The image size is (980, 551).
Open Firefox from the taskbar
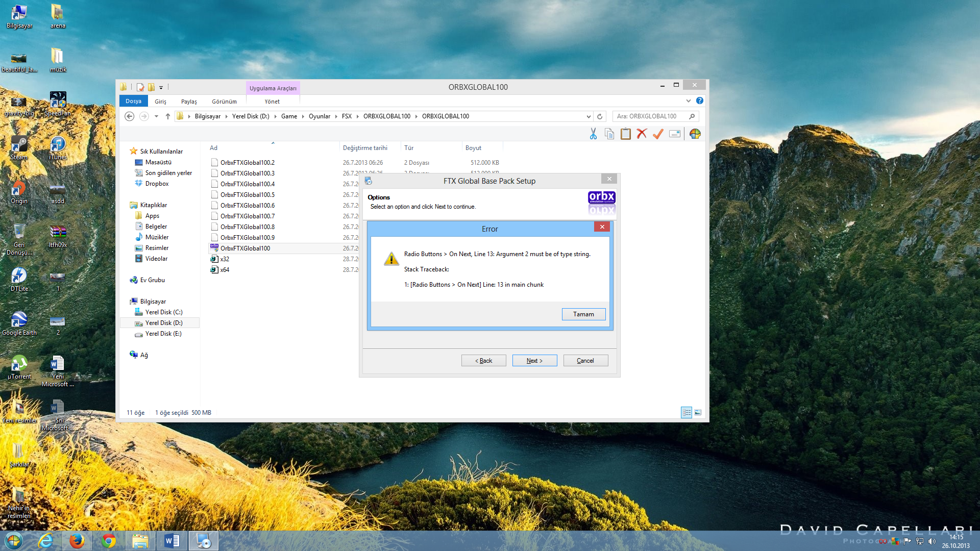click(x=77, y=541)
